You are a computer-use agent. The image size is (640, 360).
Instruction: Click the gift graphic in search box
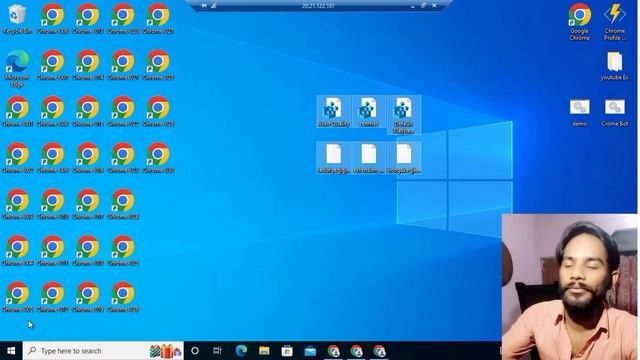tap(166, 351)
